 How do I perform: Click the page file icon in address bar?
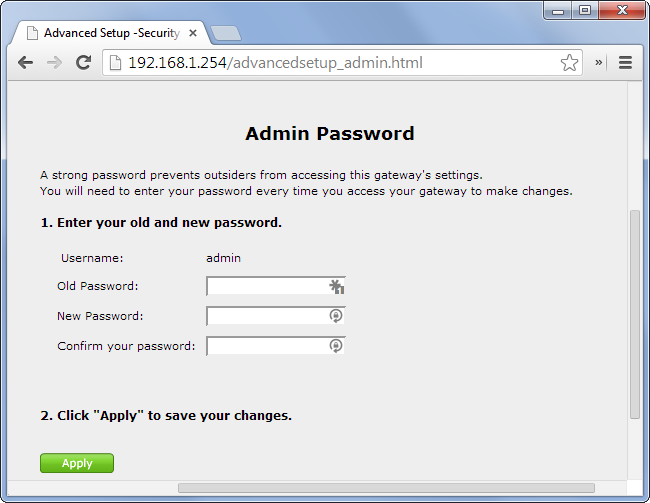tap(115, 63)
